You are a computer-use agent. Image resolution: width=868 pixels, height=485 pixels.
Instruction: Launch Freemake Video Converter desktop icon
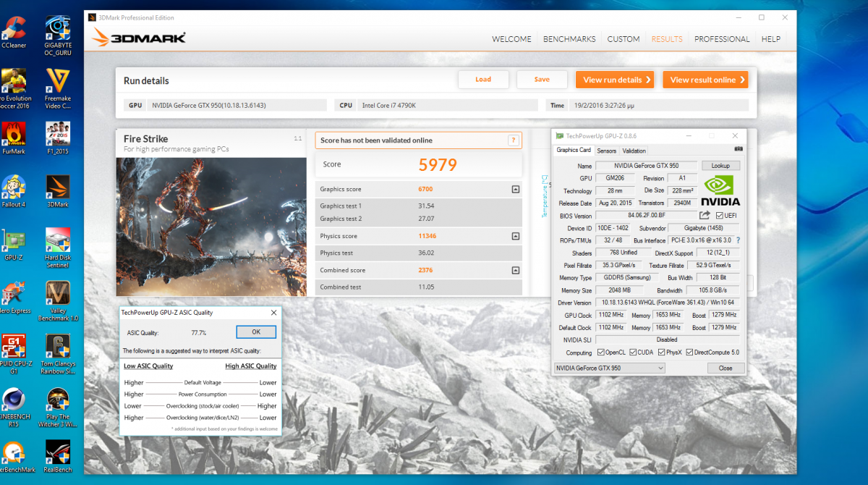pos(58,89)
